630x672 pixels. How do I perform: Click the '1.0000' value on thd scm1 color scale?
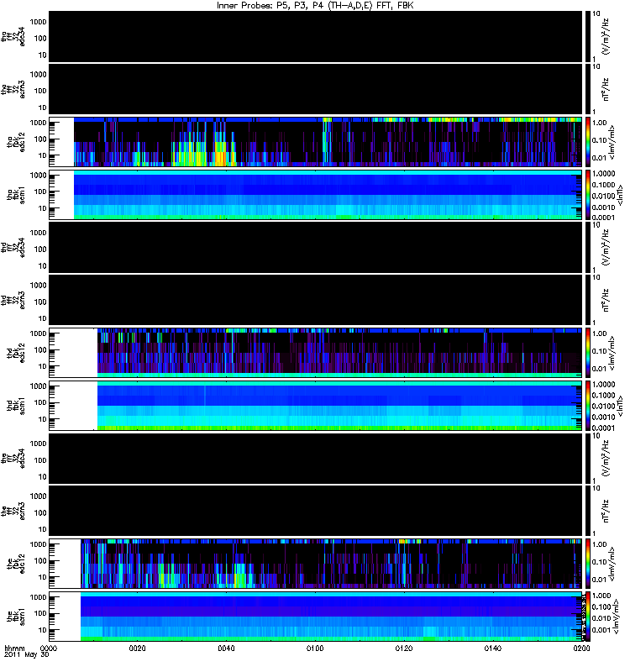(x=603, y=385)
